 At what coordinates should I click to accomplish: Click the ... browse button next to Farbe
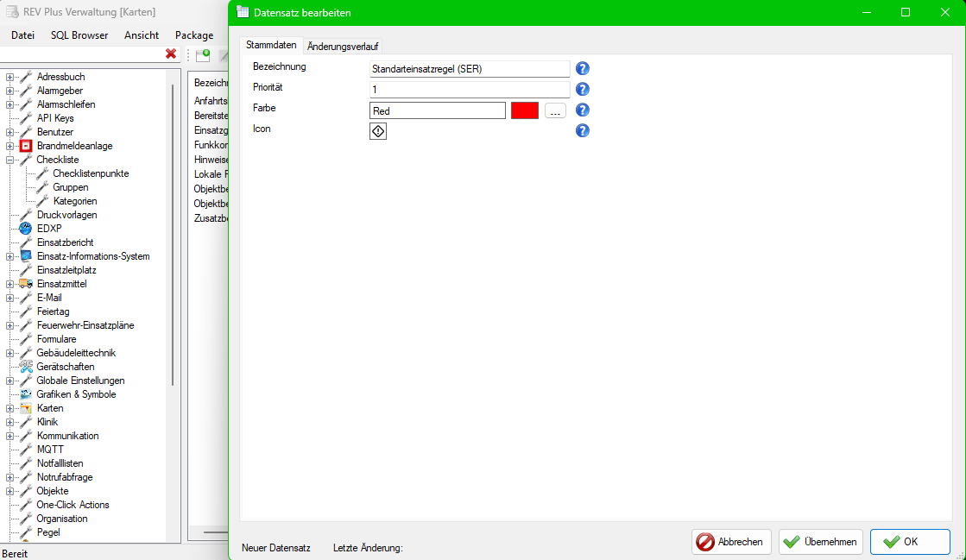pyautogui.click(x=555, y=110)
